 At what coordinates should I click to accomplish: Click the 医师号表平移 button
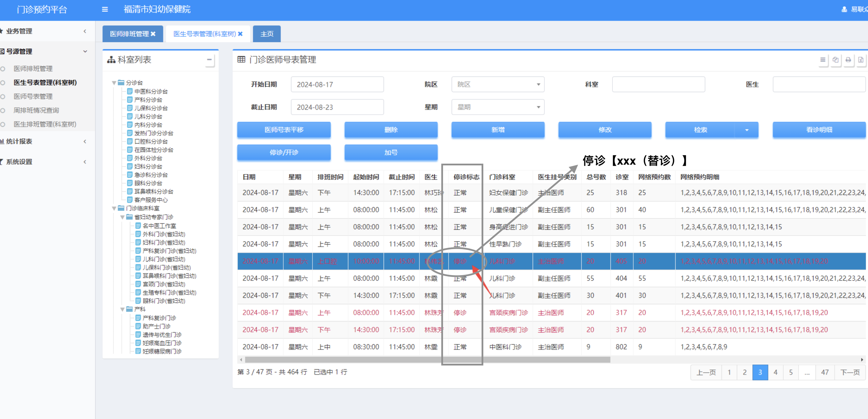[284, 130]
